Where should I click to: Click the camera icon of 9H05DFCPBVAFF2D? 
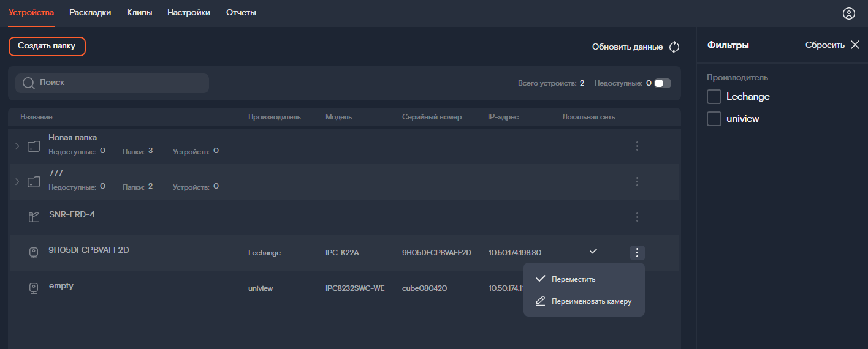pos(34,252)
